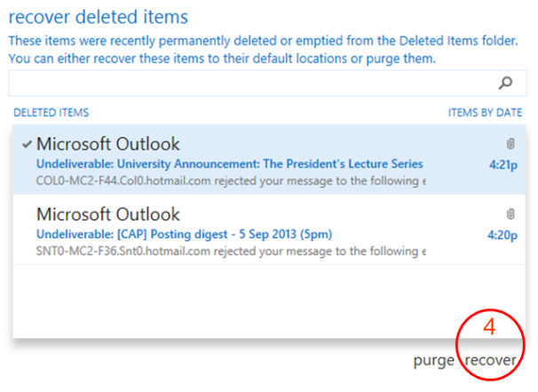
Task: Click the 4:21p timestamp
Action: tap(503, 164)
